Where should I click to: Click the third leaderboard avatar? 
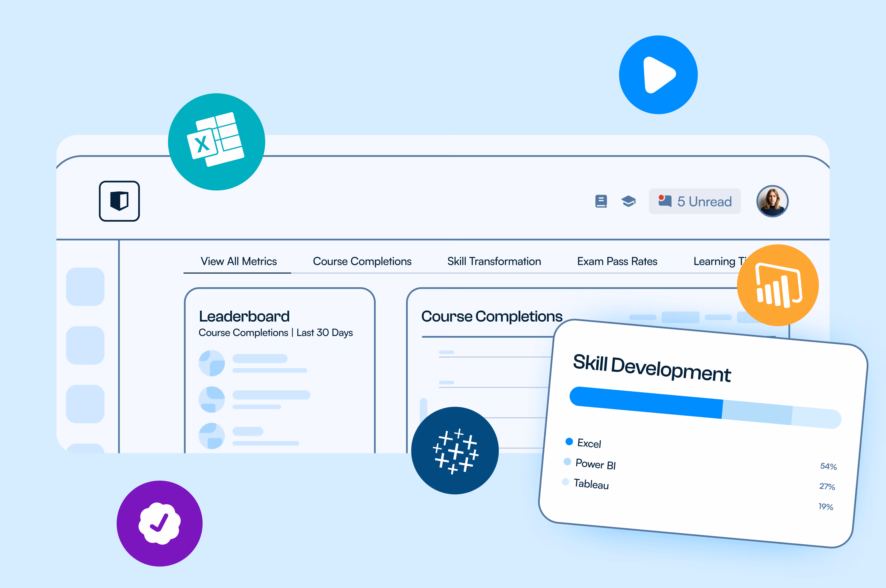click(x=211, y=436)
